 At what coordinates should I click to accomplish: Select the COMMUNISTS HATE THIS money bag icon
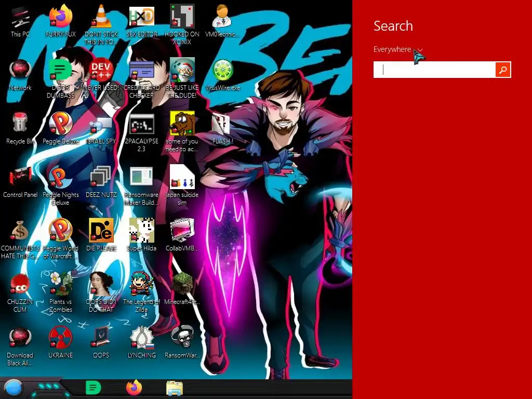(20, 230)
